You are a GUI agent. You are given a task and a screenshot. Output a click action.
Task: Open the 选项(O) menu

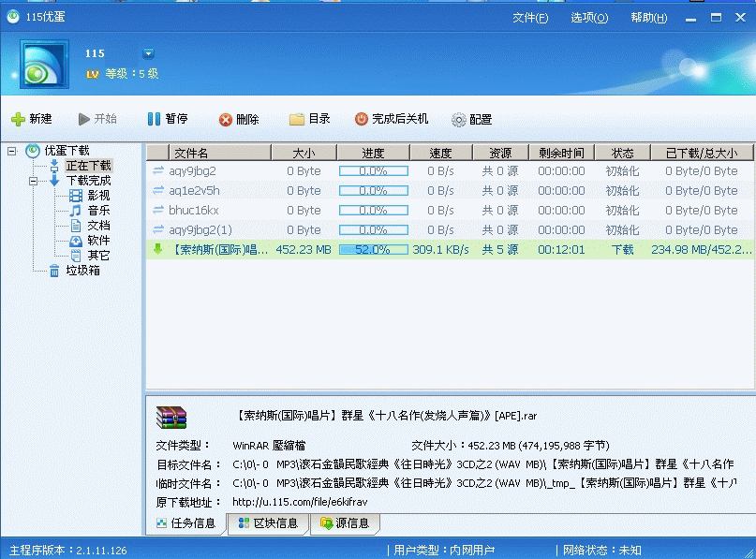coord(589,18)
